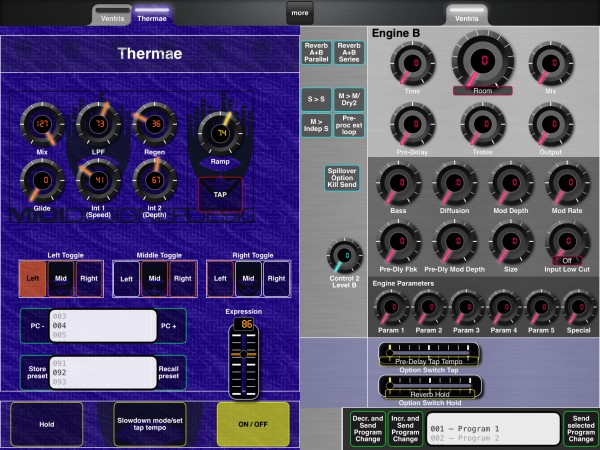Click the Diffusion knob
This screenshot has height=450, width=600.
(455, 183)
